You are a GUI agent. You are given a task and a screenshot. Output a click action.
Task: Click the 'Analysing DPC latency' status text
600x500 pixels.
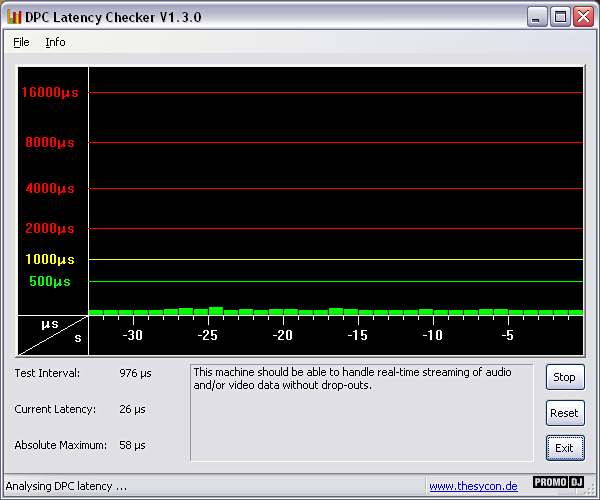66,486
